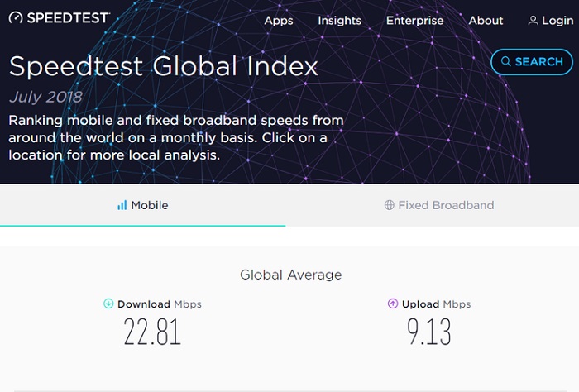Click the globe icon for Fixed Broadband
The width and height of the screenshot is (579, 392).
point(390,205)
